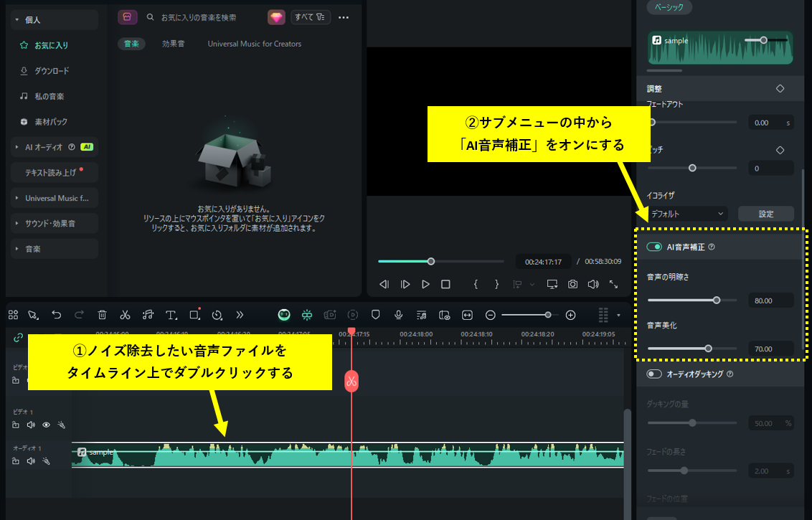The height and width of the screenshot is (520, 812).
Task: Mute the ビデオ 1 track speaker icon
Action: coord(31,425)
